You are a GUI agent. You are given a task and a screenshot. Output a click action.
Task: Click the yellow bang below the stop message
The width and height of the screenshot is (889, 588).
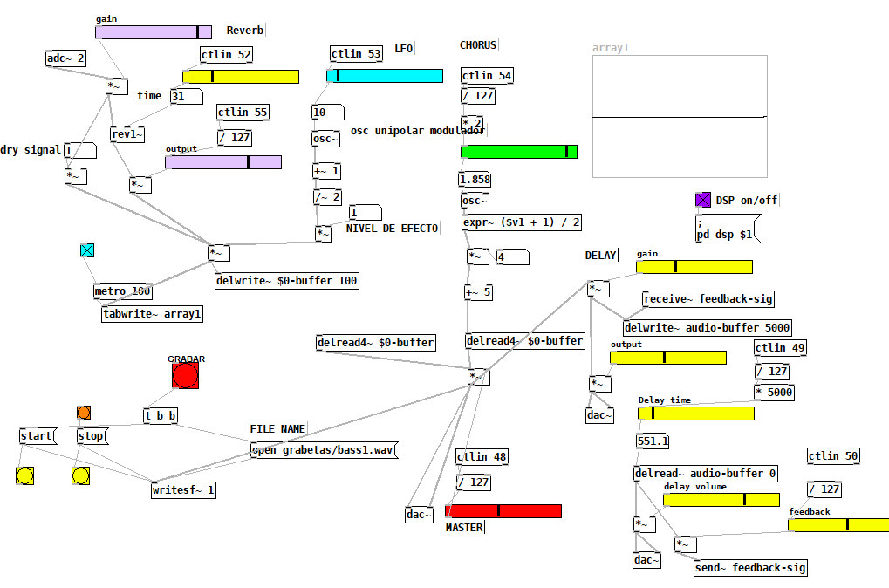click(80, 475)
